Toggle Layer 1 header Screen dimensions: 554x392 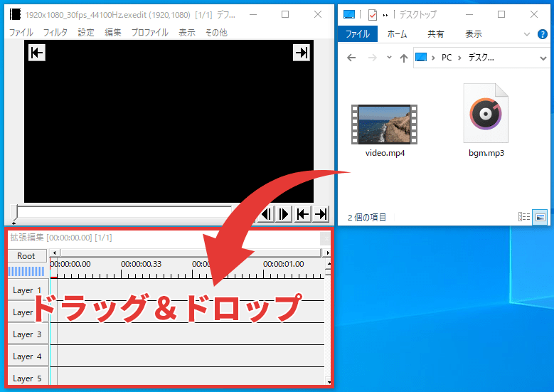pyautogui.click(x=28, y=290)
